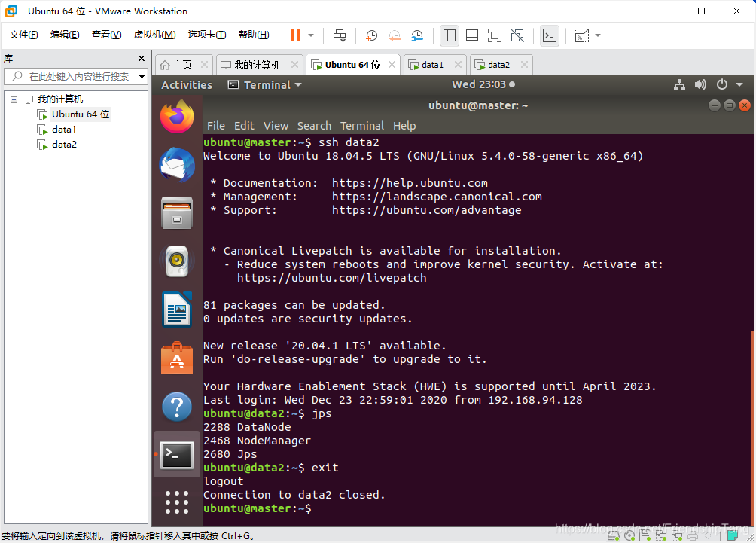Open the 查看 menu
This screenshot has width=756, height=543.
click(107, 35)
